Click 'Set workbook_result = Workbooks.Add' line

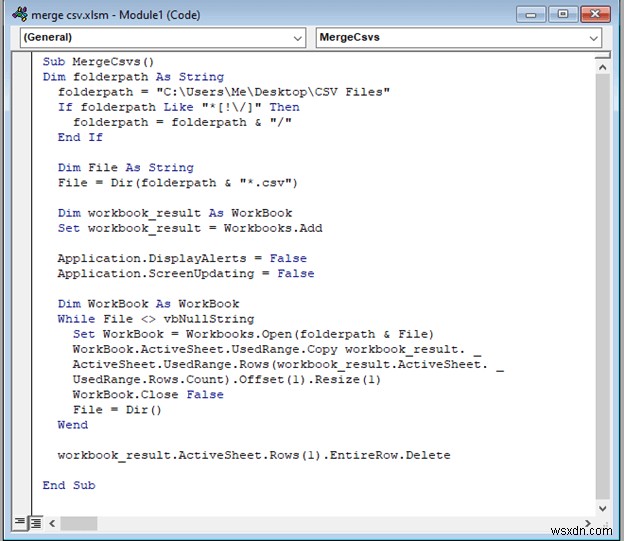[190, 228]
